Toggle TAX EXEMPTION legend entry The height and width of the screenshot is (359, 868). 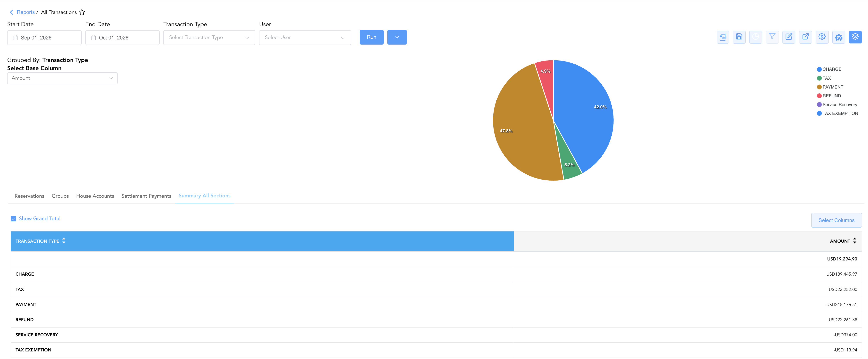[x=838, y=113]
